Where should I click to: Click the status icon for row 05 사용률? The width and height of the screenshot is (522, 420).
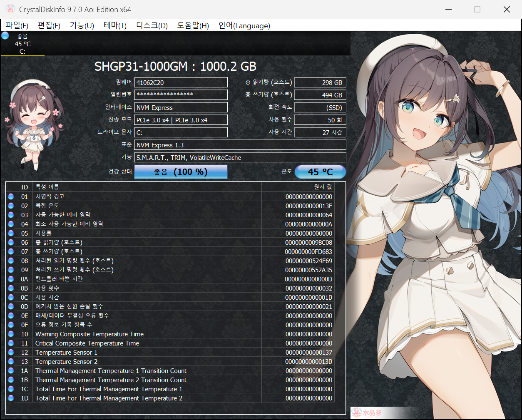[x=11, y=233]
